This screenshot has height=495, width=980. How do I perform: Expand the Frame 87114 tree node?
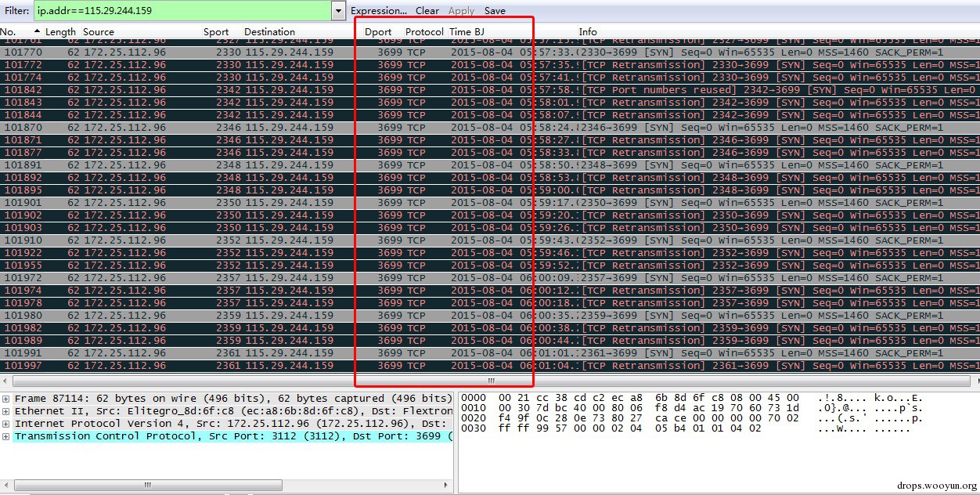[x=6, y=399]
